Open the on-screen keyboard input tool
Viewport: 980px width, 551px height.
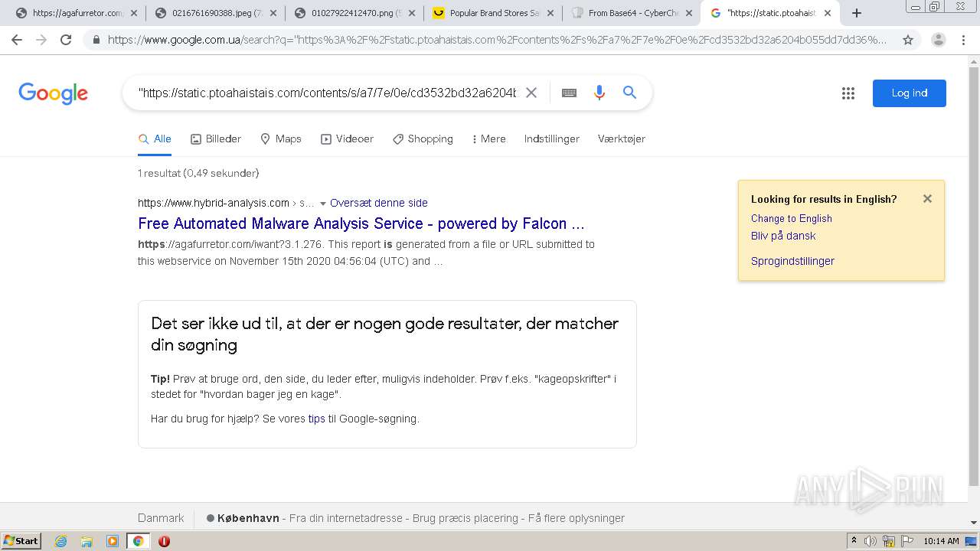[569, 93]
